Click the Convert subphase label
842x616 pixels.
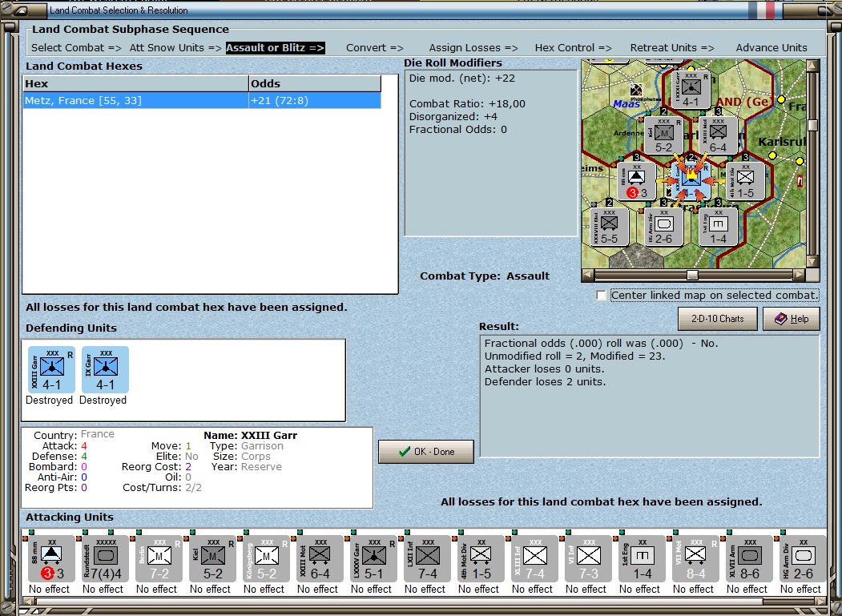click(375, 48)
